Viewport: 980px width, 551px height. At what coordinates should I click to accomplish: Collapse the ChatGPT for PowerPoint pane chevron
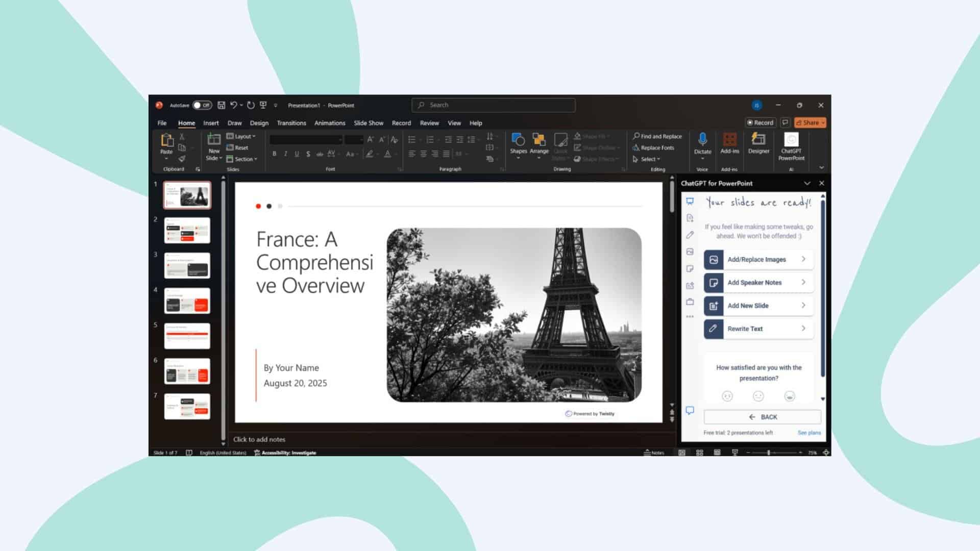pos(807,183)
